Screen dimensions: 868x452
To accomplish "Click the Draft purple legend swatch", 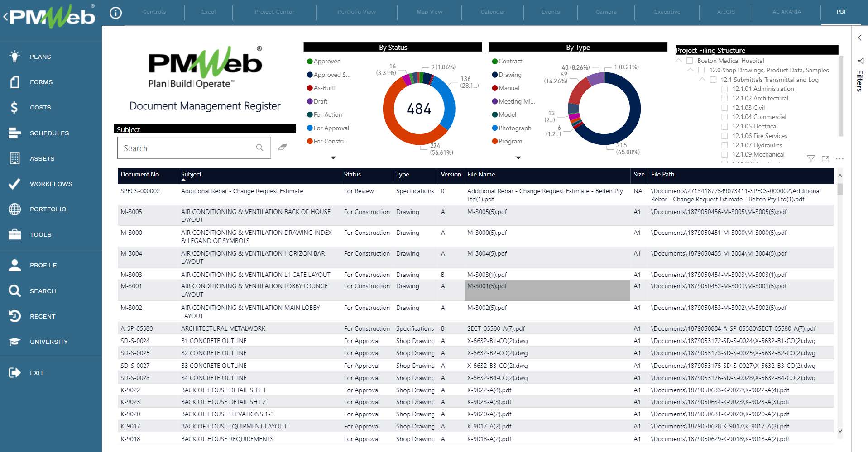I will (310, 101).
